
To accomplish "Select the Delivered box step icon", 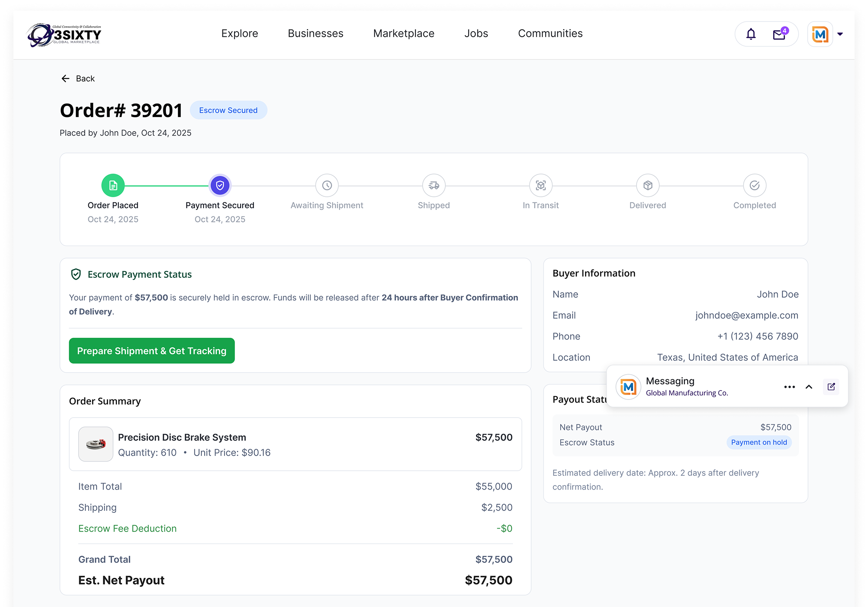I will (x=648, y=185).
